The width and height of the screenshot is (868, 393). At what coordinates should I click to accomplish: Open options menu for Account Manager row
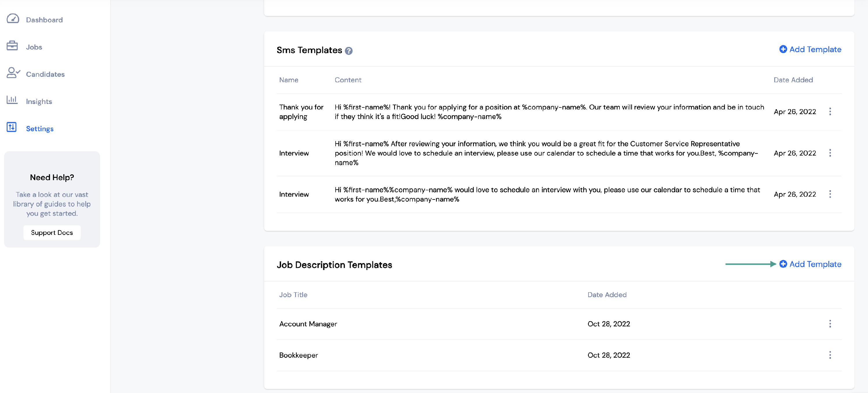830,324
